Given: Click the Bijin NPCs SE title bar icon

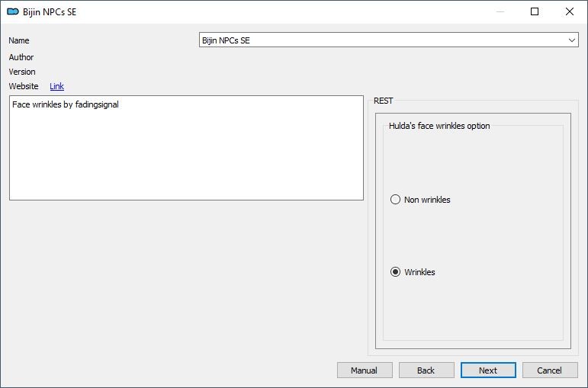Looking at the screenshot, I should point(13,11).
